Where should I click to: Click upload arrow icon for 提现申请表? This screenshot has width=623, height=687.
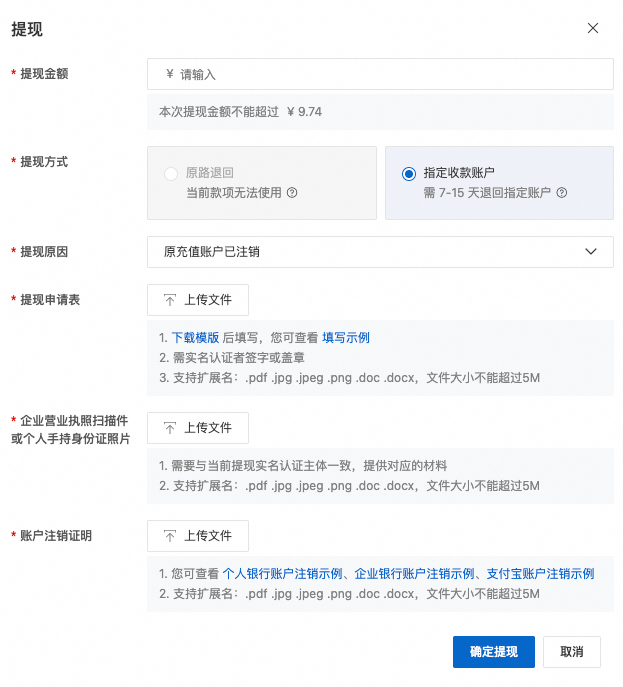pyautogui.click(x=170, y=300)
